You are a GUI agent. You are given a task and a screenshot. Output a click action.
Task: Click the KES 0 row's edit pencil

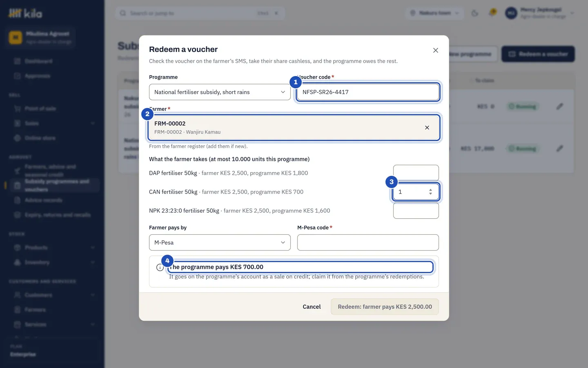click(x=560, y=106)
